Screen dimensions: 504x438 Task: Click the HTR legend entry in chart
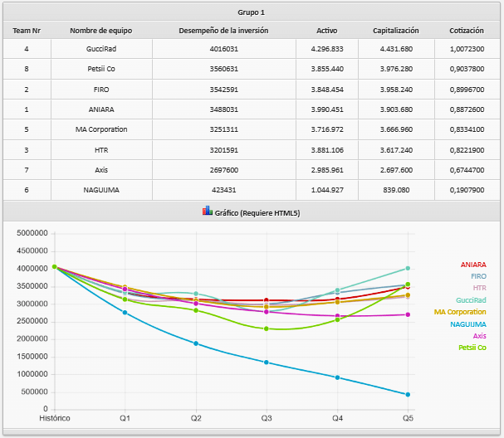480,288
